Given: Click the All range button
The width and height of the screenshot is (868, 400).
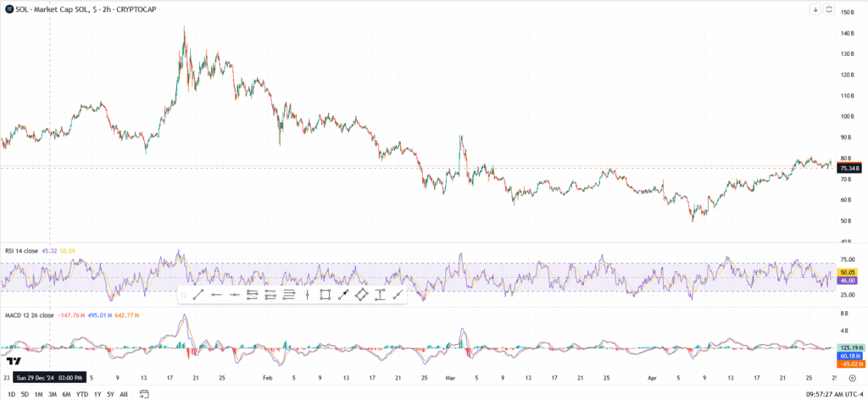Looking at the screenshot, I should point(124,394).
